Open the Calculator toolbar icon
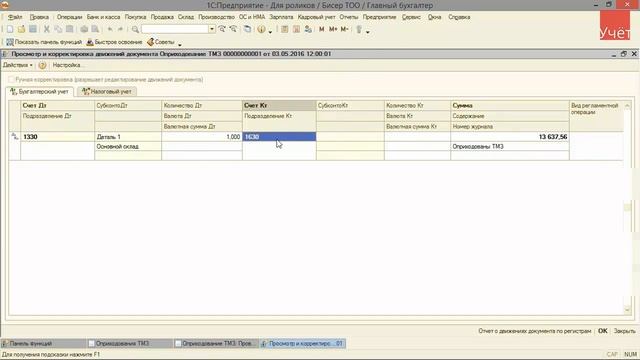 (285, 29)
